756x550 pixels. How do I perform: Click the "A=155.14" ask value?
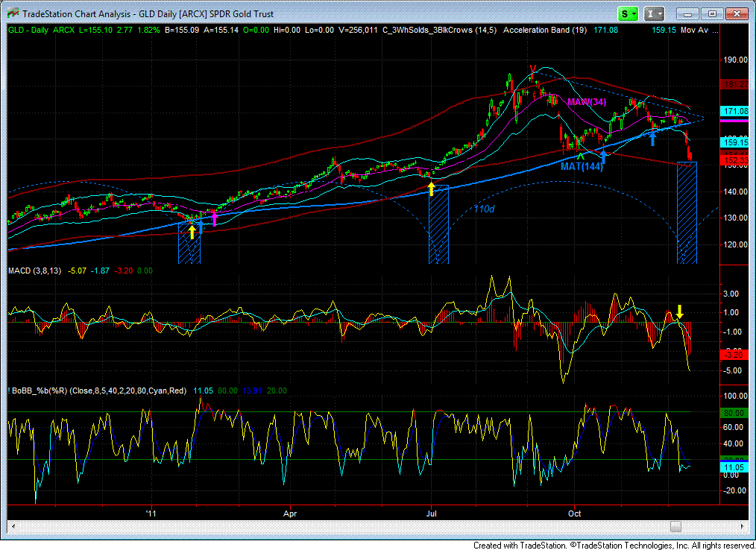click(x=221, y=30)
